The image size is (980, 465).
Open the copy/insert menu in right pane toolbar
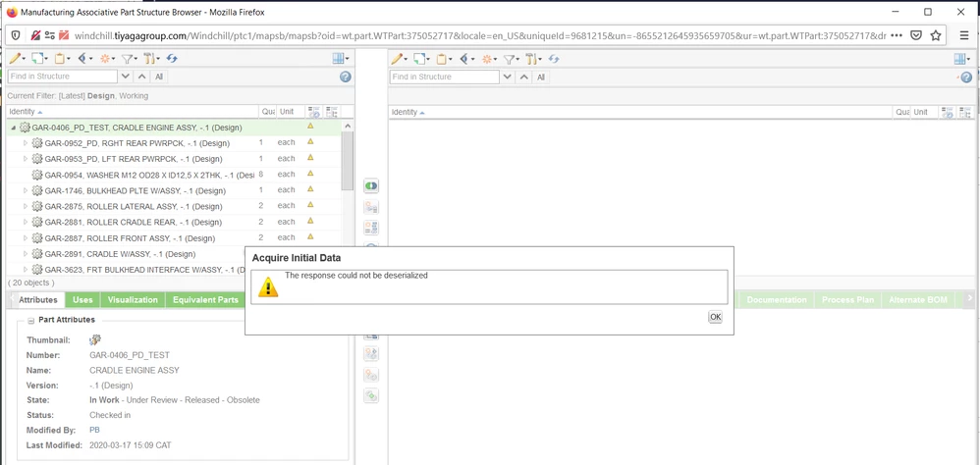(422, 59)
